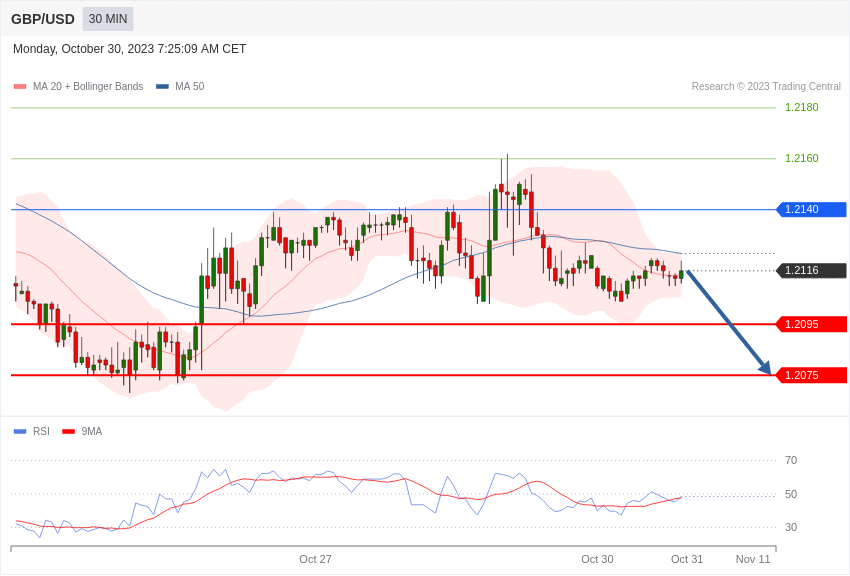This screenshot has width=850, height=576.
Task: Click the Oct 27 date axis label
Action: pos(315,559)
